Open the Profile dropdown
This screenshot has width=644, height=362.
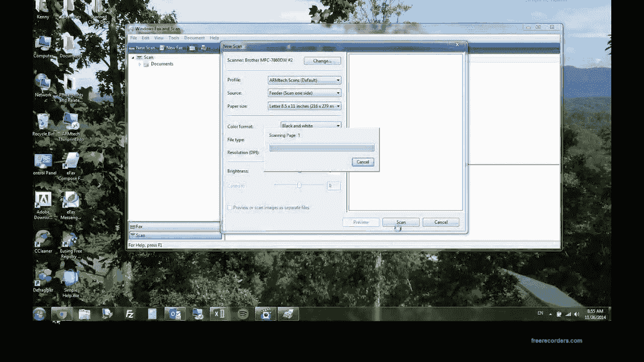click(x=304, y=80)
